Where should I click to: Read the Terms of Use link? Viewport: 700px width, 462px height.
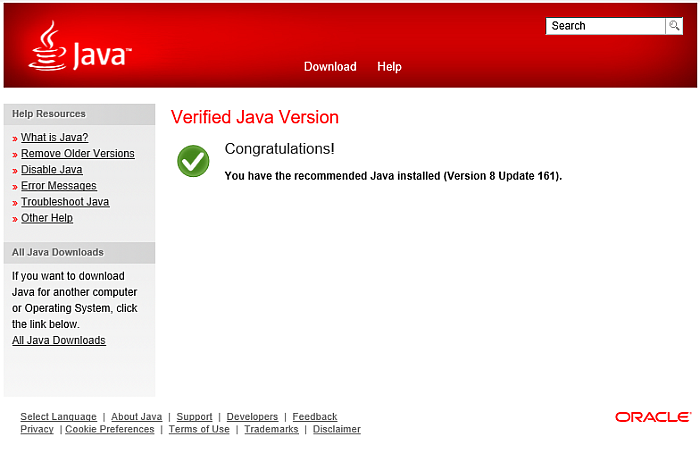click(x=199, y=429)
